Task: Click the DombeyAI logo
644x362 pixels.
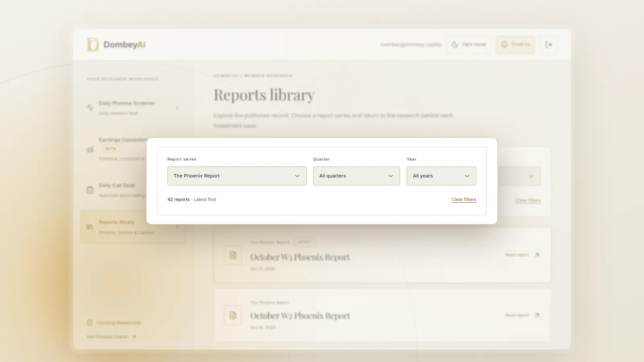Action: tap(116, 45)
